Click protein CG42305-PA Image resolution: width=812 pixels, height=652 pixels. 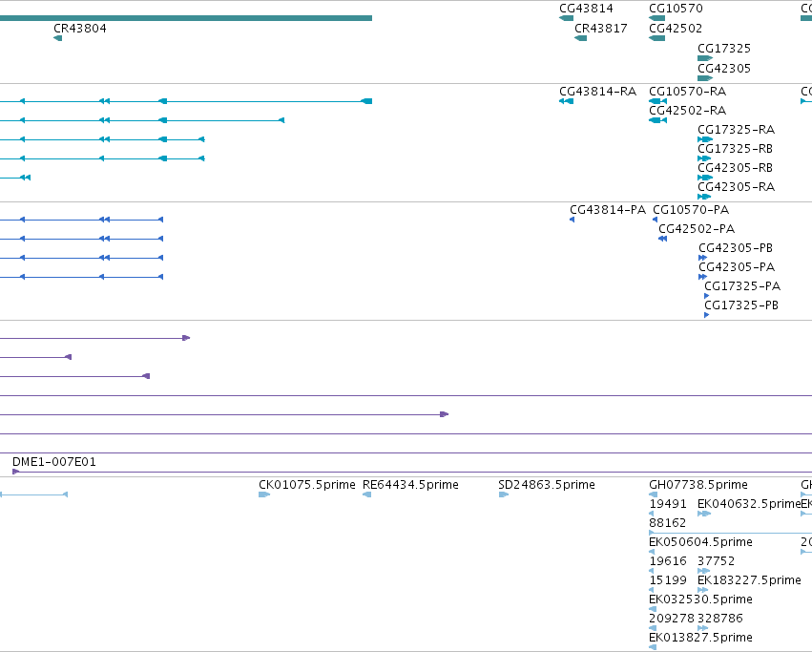(702, 277)
